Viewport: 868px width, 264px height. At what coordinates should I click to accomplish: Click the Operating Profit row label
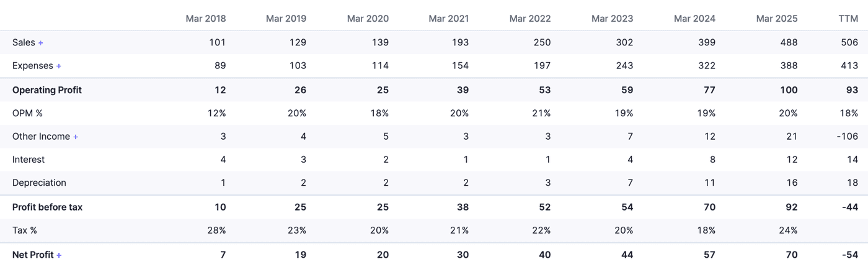(x=47, y=90)
